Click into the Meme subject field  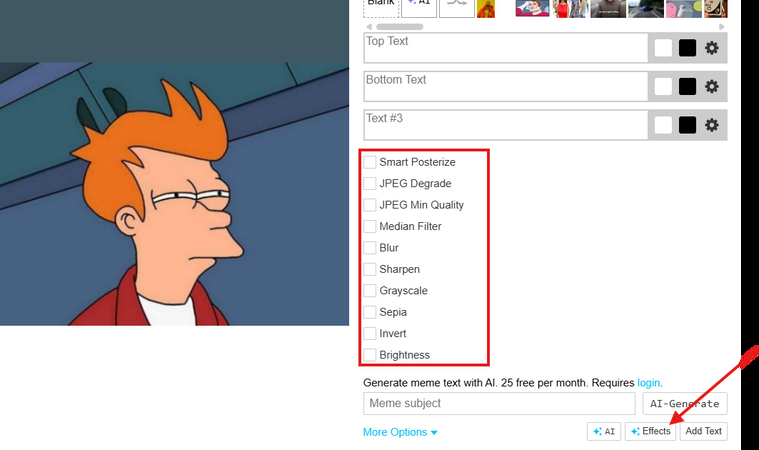coord(498,404)
